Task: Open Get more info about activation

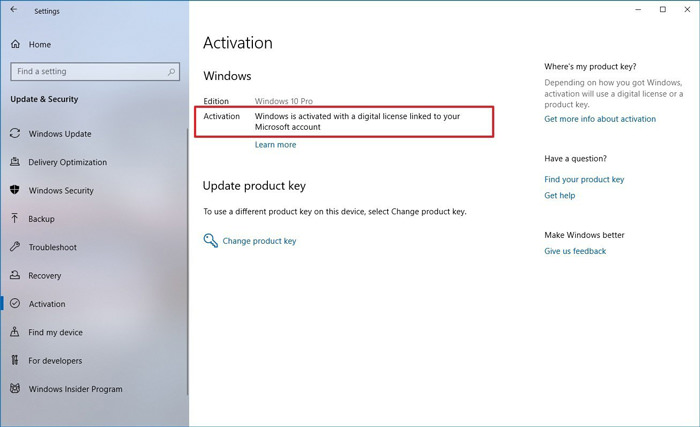Action: (600, 119)
